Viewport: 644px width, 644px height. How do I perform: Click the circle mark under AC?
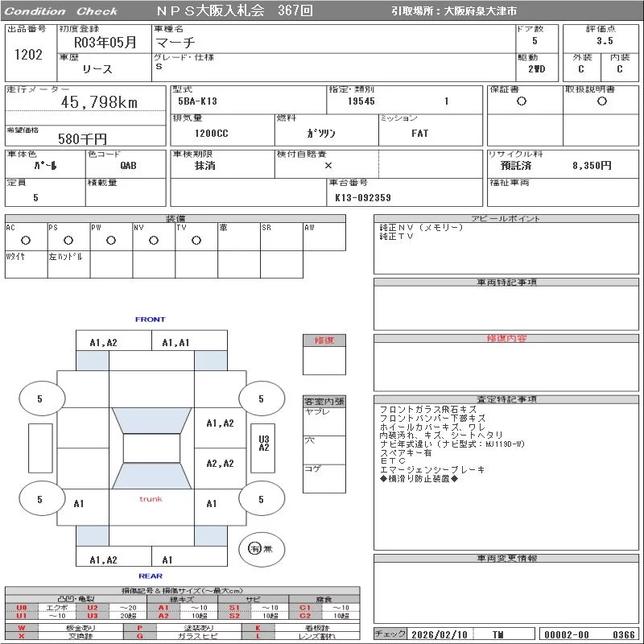26,240
